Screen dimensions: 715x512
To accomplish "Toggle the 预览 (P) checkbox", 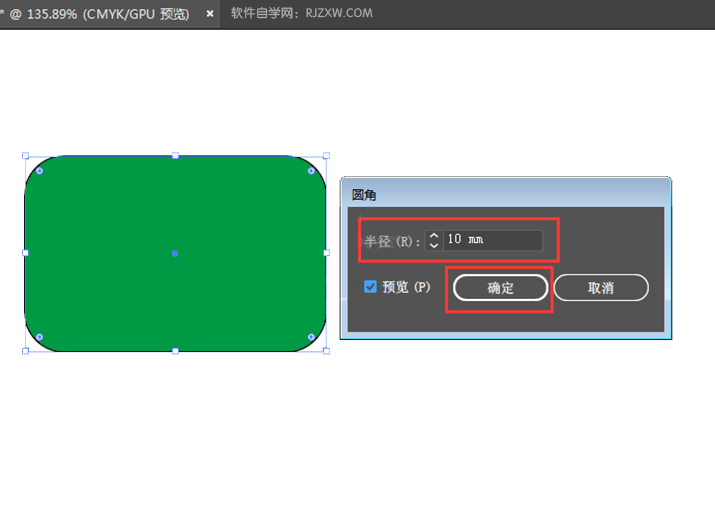I will click(370, 287).
